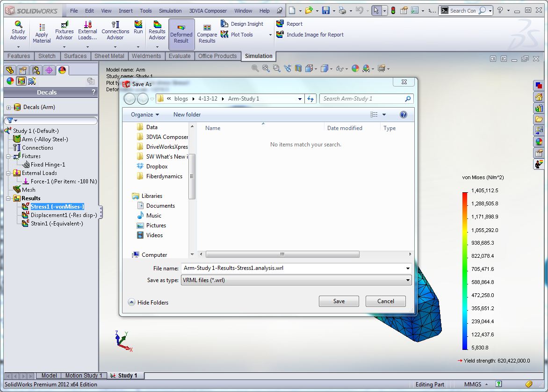The height and width of the screenshot is (392, 548).
Task: Switch to the Motion Study 1 tab
Action: pyautogui.click(x=84, y=376)
